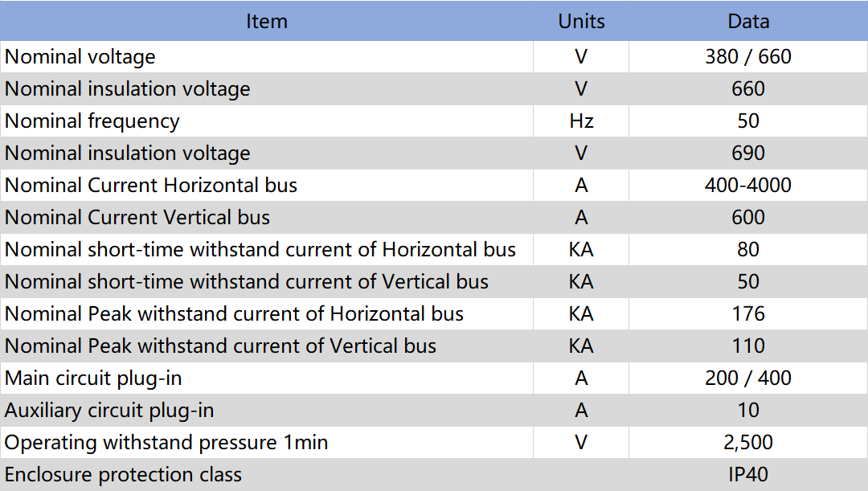Click the 2,500 data value
868x491 pixels.
pyautogui.click(x=748, y=442)
